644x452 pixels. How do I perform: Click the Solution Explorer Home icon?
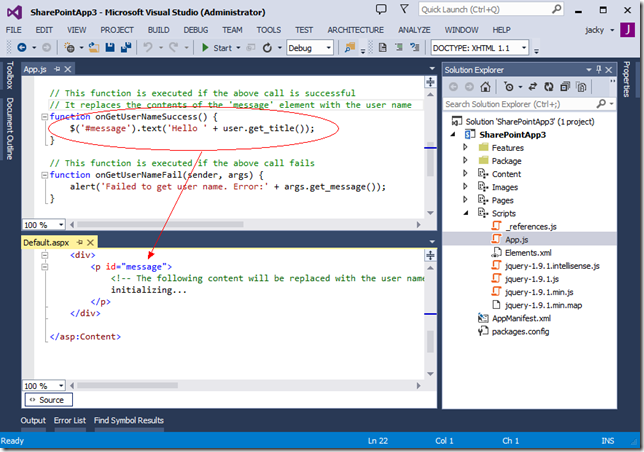point(485,87)
